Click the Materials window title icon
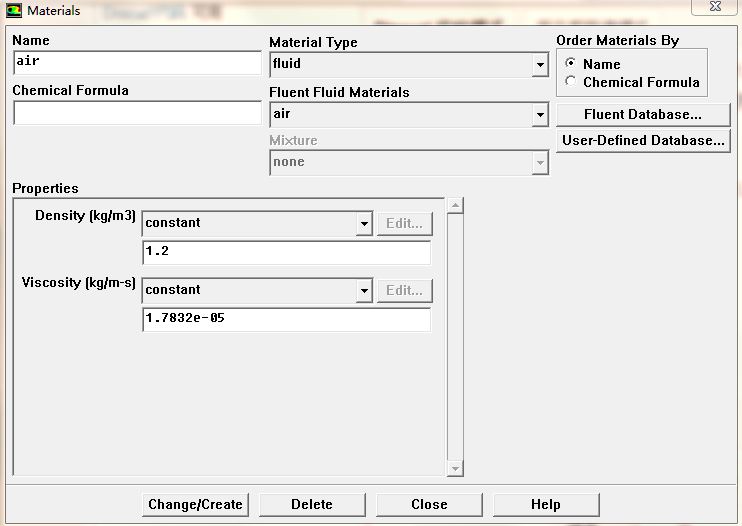 tap(13, 11)
